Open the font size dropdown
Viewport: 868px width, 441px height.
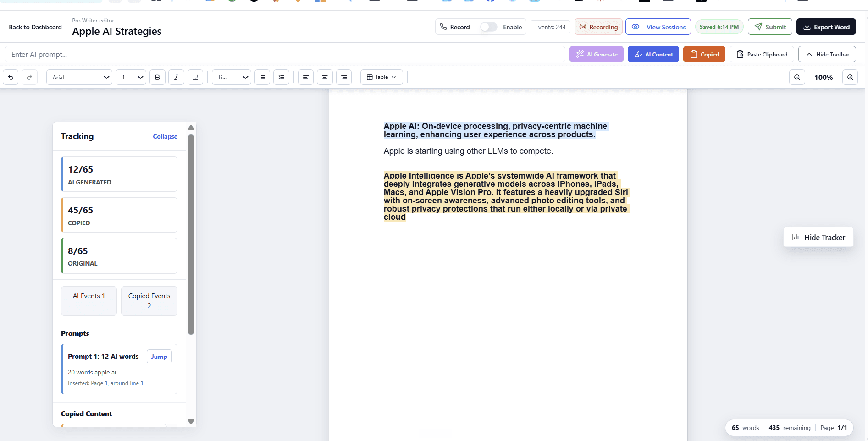(x=131, y=77)
